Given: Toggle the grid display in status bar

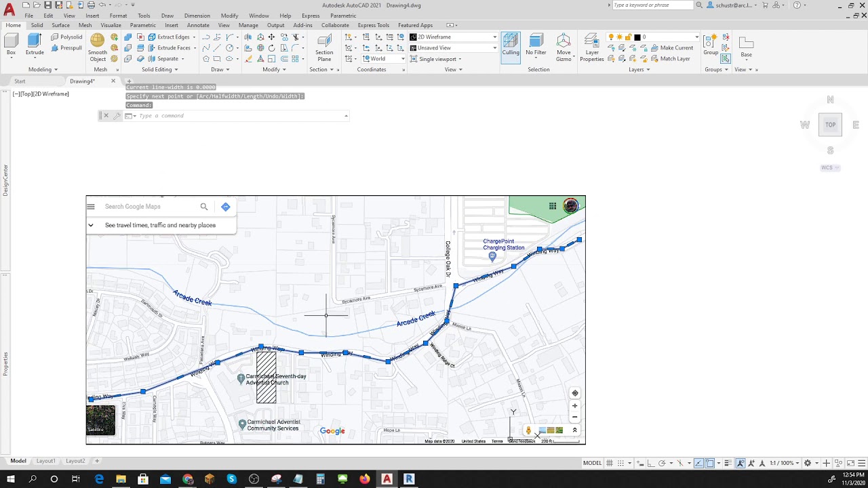Looking at the screenshot, I should tap(610, 463).
